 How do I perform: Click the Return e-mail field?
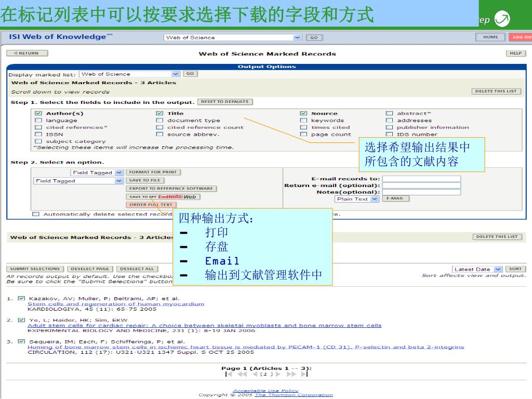(421, 185)
